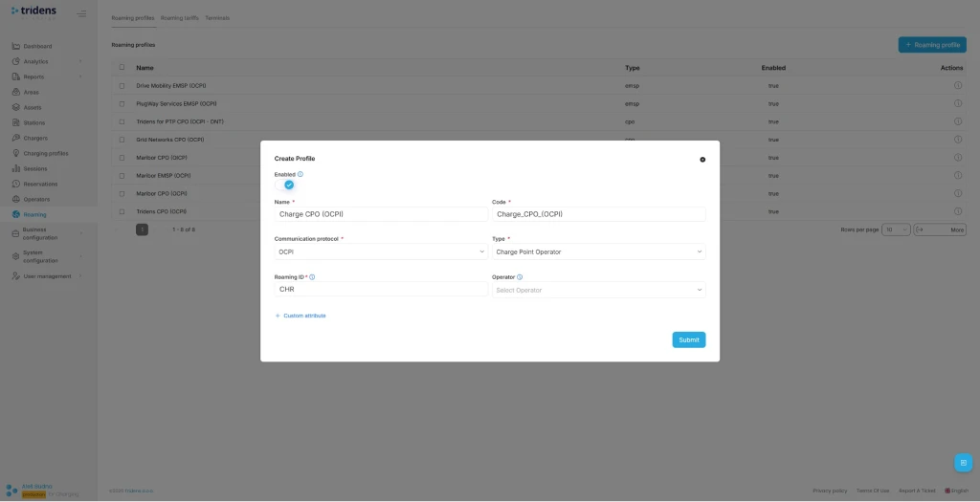Collapse sidebar with the hamburger menu icon
This screenshot has width=980, height=502.
(81, 14)
